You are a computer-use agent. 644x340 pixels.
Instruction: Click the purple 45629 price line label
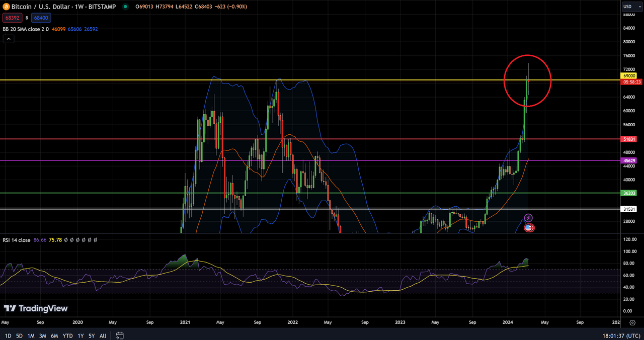[629, 160]
